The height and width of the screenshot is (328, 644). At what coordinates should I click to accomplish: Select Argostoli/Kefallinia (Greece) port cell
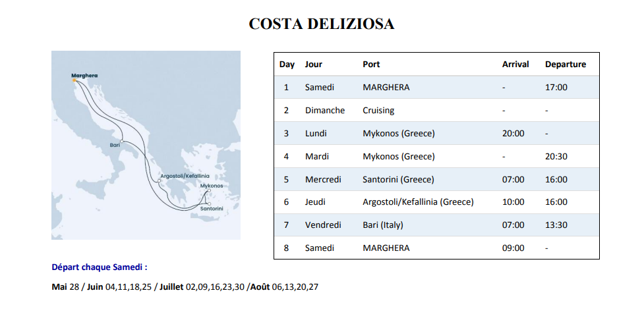coord(418,202)
